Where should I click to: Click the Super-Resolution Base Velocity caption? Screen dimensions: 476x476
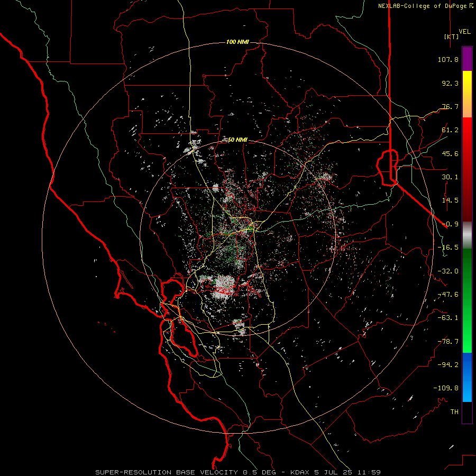pos(238,472)
